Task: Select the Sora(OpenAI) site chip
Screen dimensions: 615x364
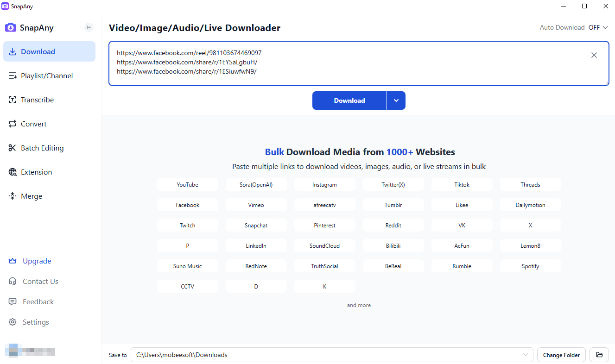Action: 256,184
